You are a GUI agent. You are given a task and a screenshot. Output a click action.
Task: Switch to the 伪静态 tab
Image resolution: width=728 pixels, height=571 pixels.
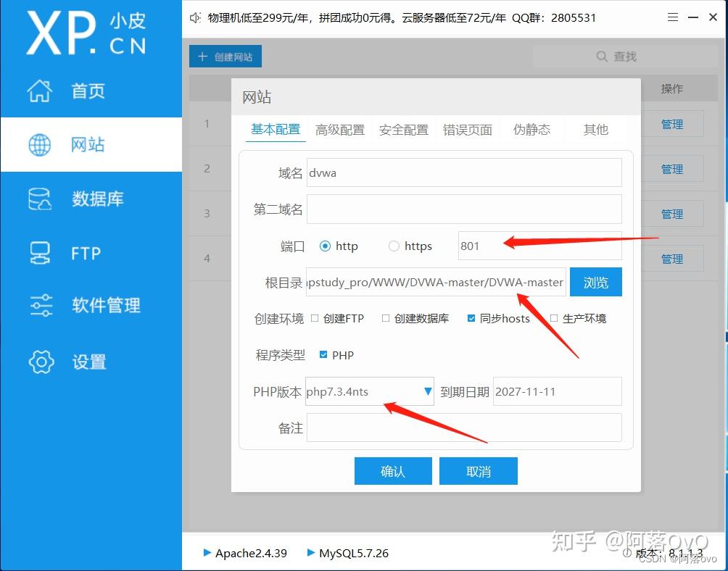click(531, 130)
